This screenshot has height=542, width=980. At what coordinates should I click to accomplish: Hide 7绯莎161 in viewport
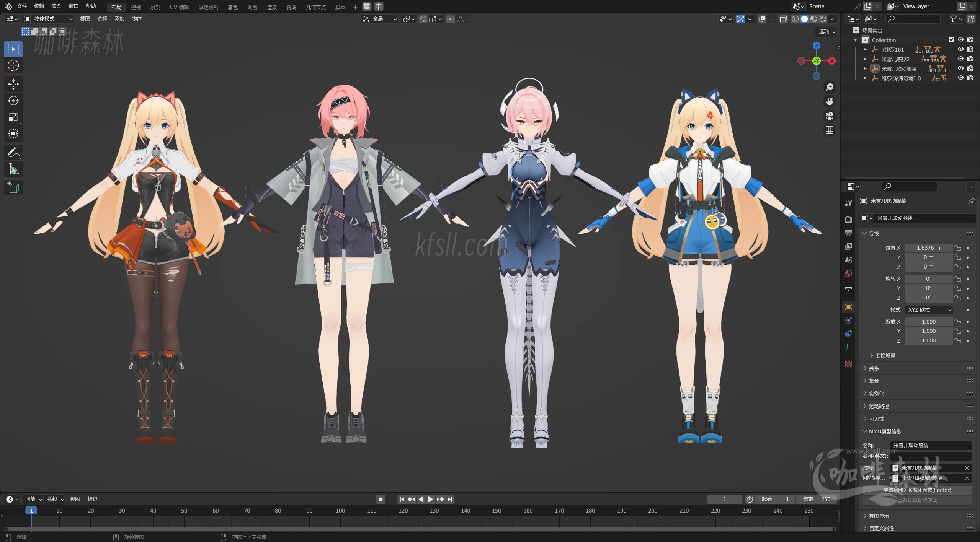[961, 49]
